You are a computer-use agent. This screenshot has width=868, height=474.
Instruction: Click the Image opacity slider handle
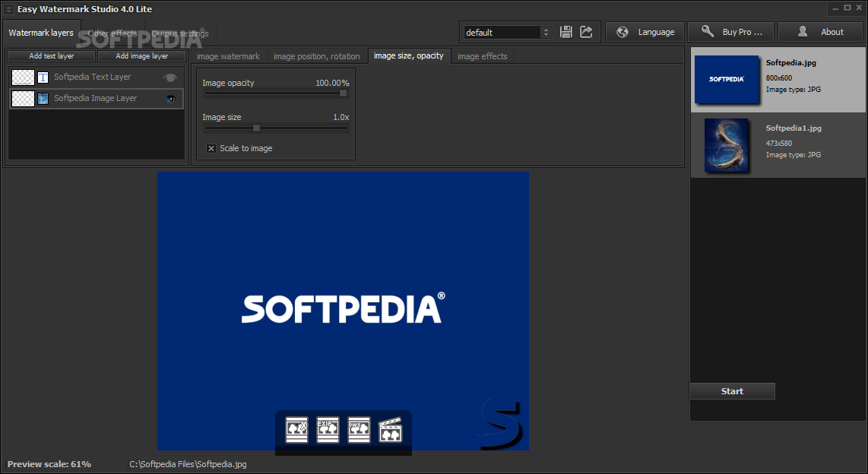344,93
